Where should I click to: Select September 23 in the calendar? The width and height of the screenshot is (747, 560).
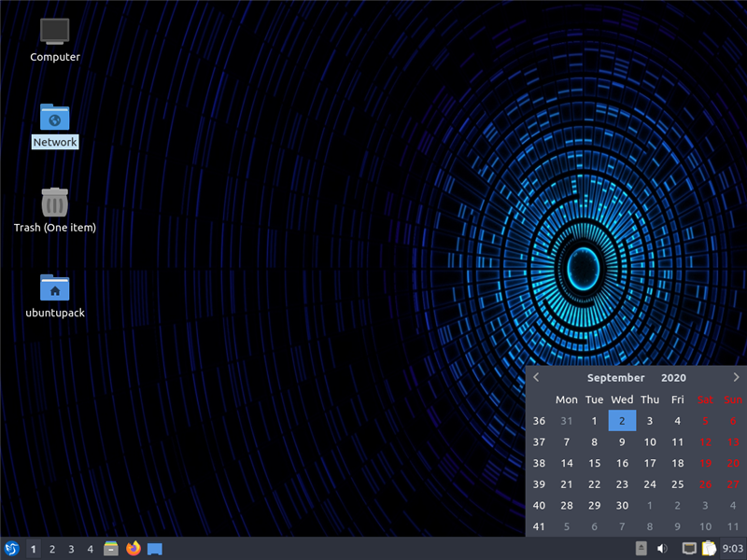622,484
